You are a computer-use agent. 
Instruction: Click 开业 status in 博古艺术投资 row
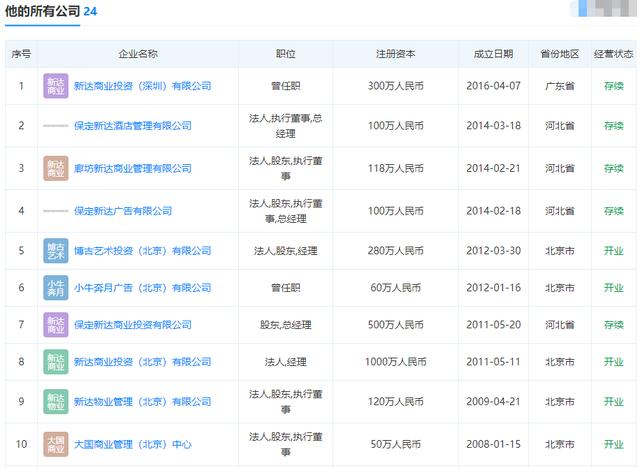click(613, 251)
